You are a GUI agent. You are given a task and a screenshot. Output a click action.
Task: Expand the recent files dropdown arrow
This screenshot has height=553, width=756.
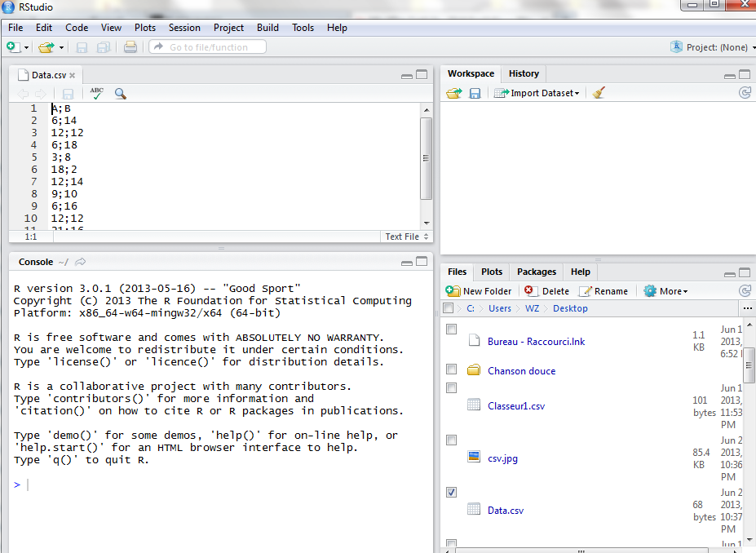(x=61, y=48)
